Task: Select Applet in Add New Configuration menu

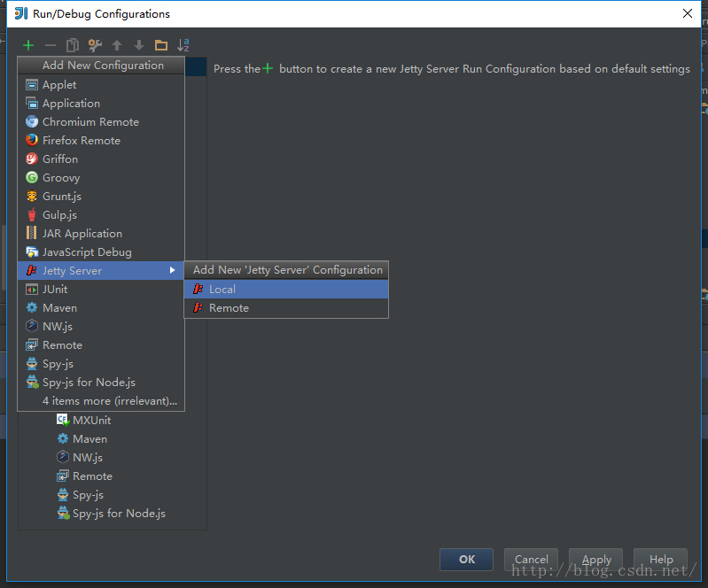Action: [x=101, y=85]
